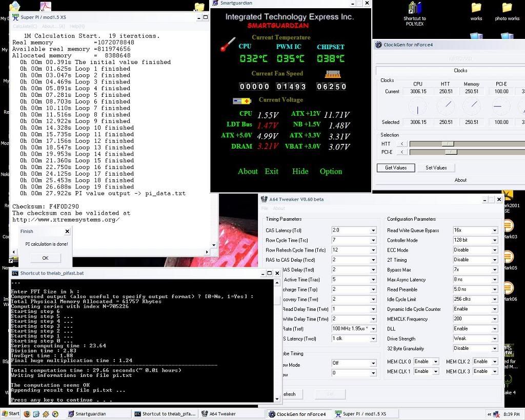Open Option in Smartguardian
Image resolution: width=525 pixels, height=420 pixels.
click(x=331, y=171)
